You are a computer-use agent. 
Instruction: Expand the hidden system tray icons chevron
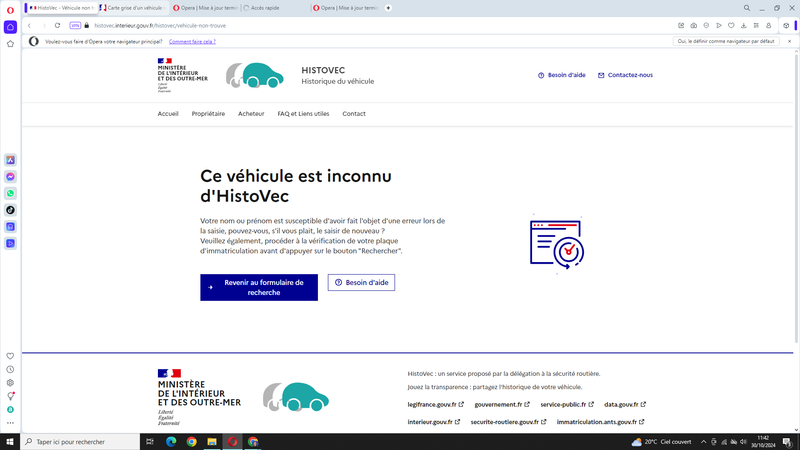[x=704, y=442]
